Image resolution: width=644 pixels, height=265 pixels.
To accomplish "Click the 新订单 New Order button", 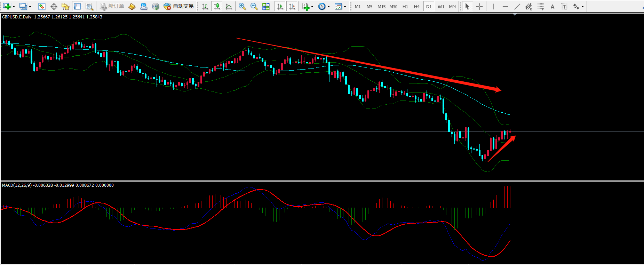I will [x=112, y=6].
